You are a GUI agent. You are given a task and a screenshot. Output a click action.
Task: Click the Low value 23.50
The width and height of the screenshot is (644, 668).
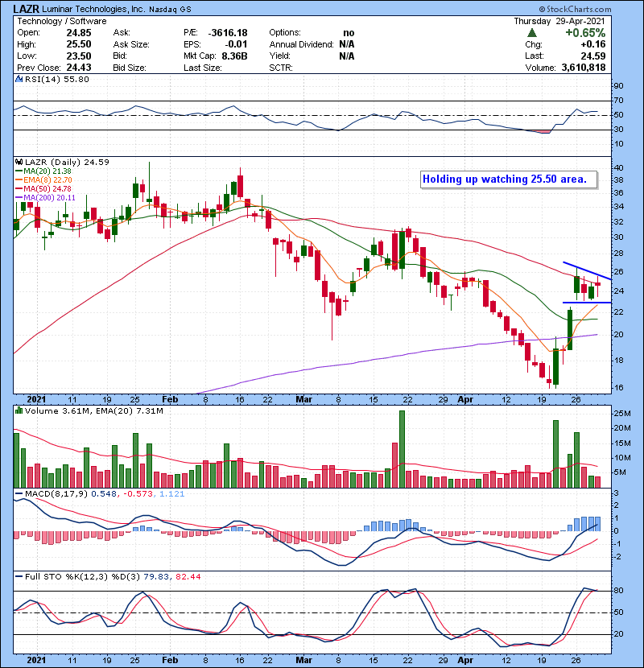pos(79,56)
